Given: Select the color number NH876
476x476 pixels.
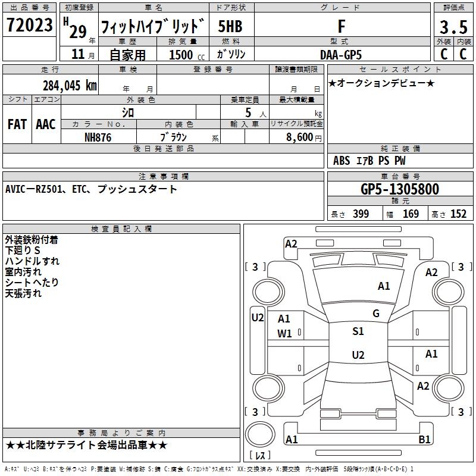Looking at the screenshot, I should pos(98,137).
